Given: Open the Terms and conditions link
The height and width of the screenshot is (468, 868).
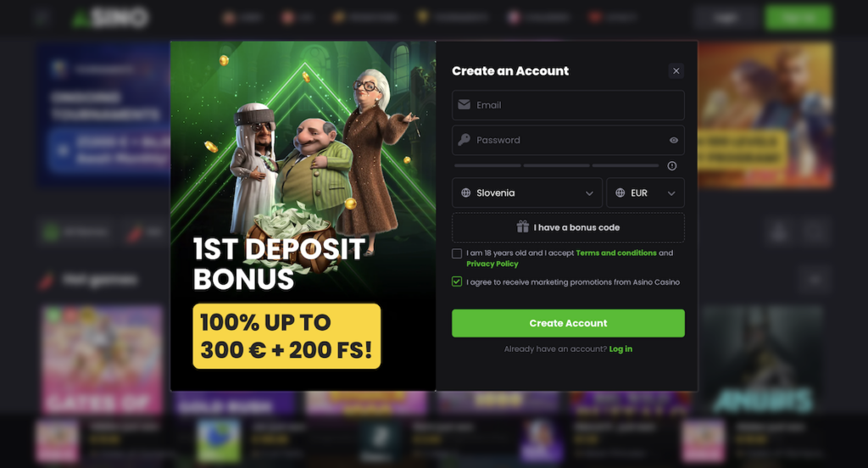Looking at the screenshot, I should [616, 253].
